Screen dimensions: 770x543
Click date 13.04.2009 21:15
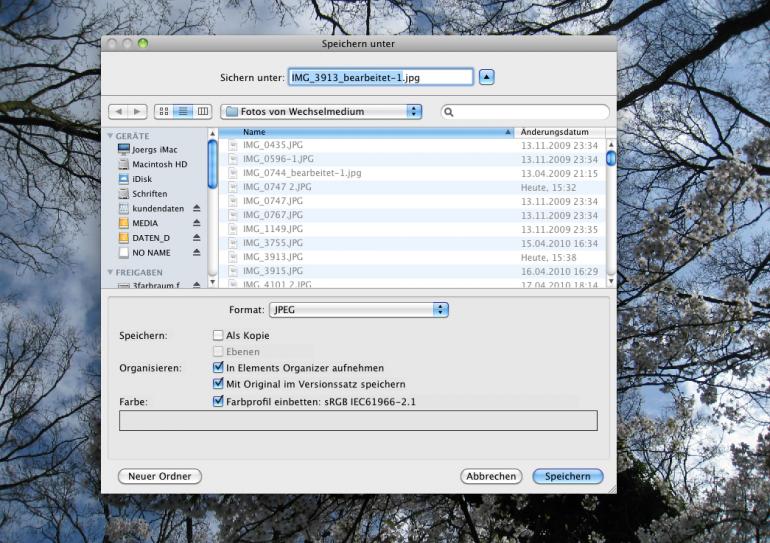559,173
